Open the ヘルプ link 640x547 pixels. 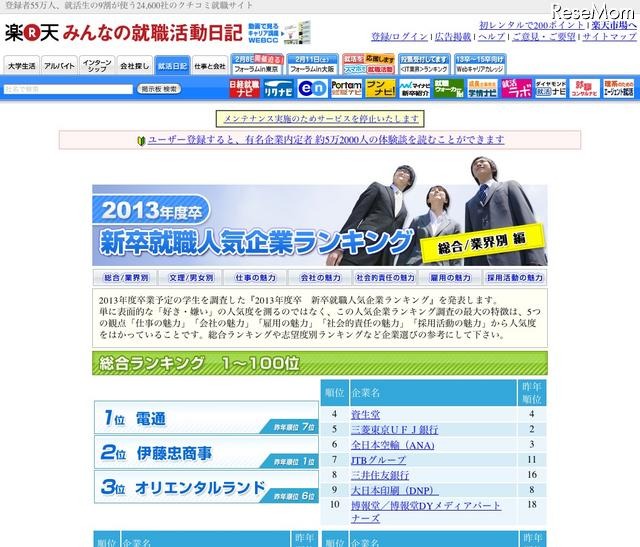pos(491,37)
